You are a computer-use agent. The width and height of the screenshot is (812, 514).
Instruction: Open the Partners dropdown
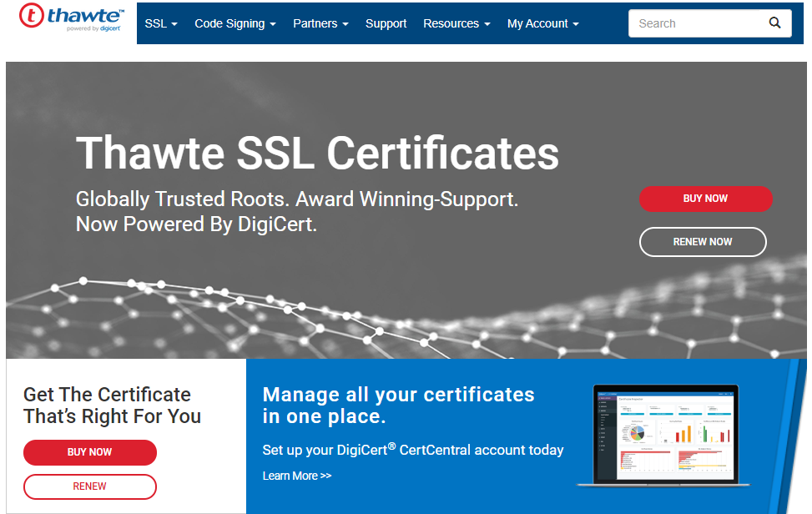point(320,23)
